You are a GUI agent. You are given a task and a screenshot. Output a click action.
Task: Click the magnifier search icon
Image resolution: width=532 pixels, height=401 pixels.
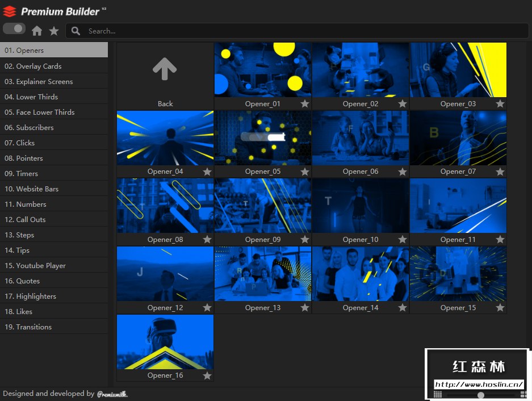pos(76,31)
